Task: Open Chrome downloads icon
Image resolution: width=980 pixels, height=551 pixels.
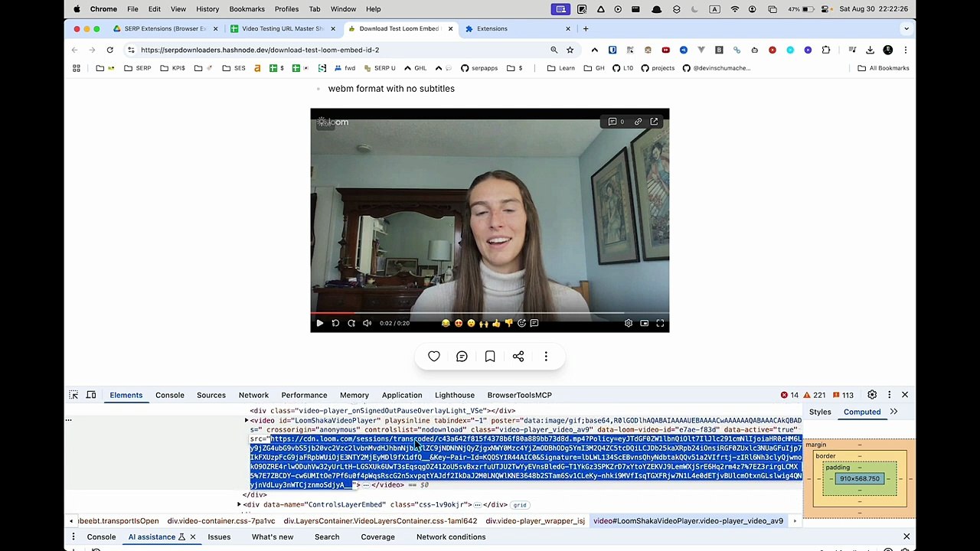Action: [870, 50]
